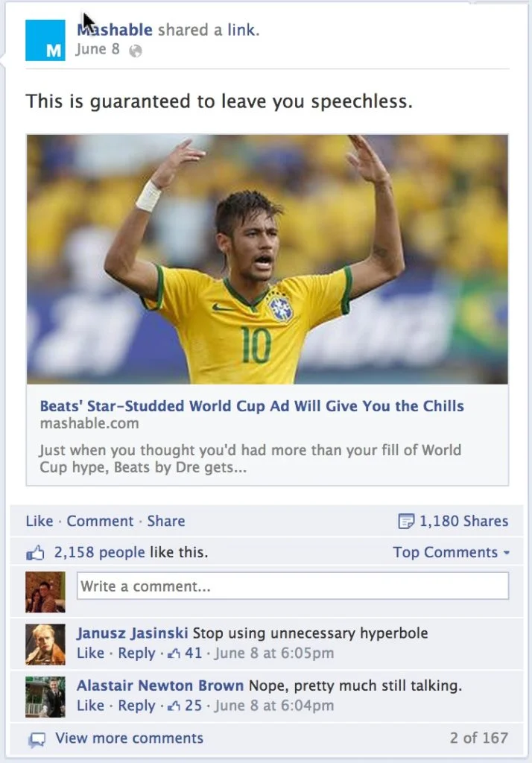
Task: Click the like-count thumb icon next to 25
Action: 174,706
